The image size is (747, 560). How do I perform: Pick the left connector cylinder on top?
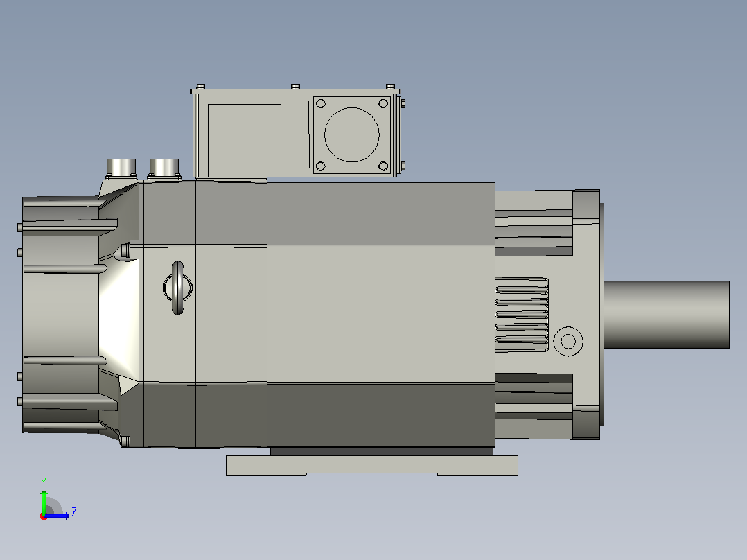pyautogui.click(x=121, y=167)
